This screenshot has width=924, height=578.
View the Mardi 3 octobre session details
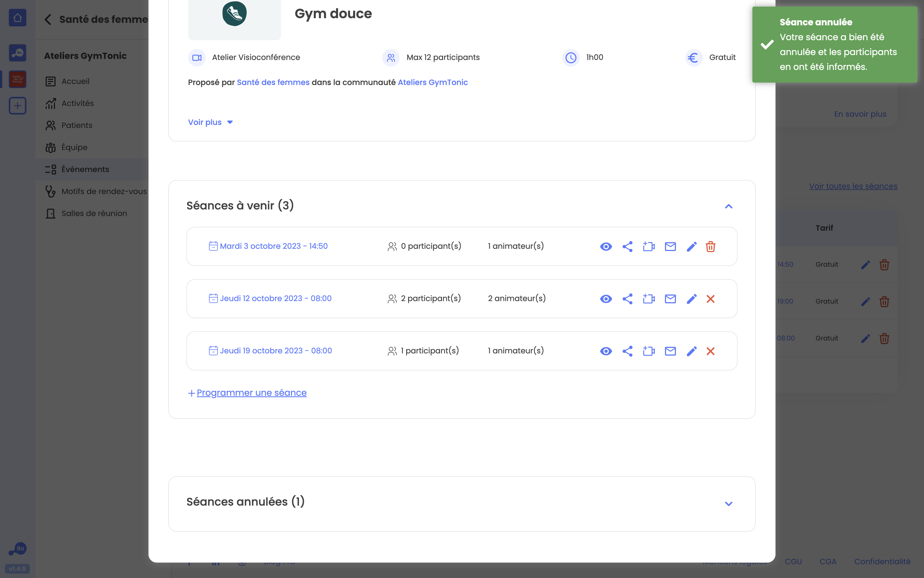point(606,247)
